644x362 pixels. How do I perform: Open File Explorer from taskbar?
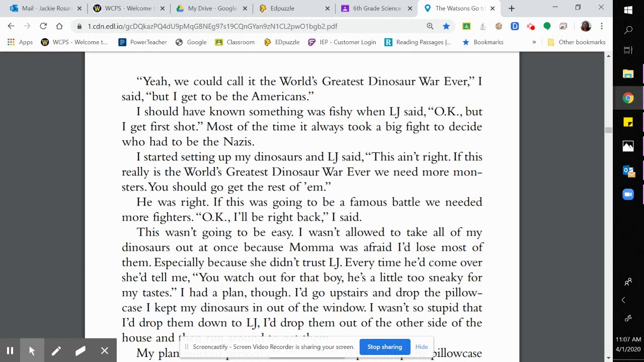(628, 74)
